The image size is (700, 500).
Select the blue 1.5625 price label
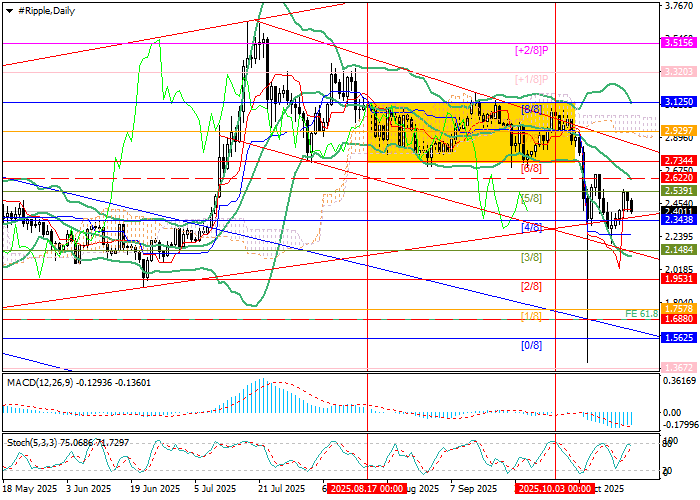point(679,338)
